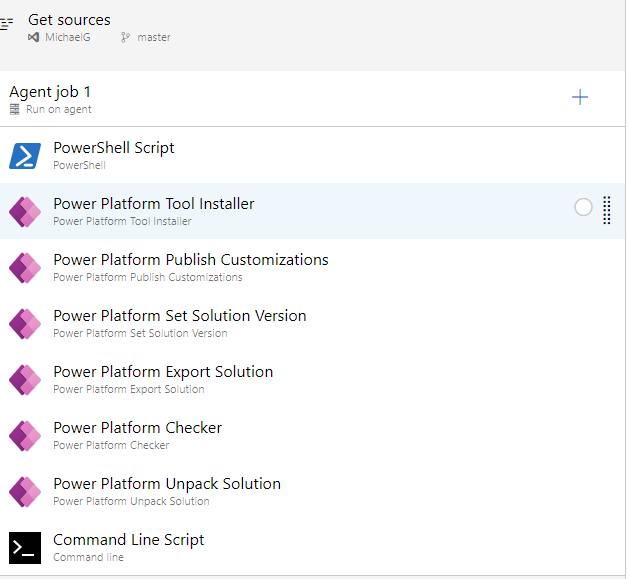Viewport: 629px width, 579px height.
Task: Select Power Platform Unpack Solution task
Action: point(312,492)
